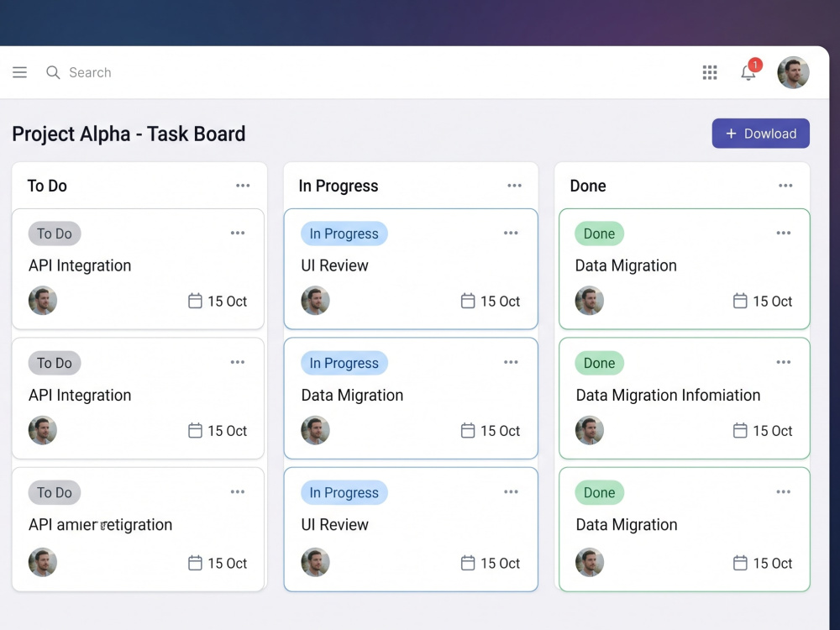Click 15 Oct on In Progress Data Migration card
This screenshot has height=630, width=840.
pyautogui.click(x=500, y=431)
